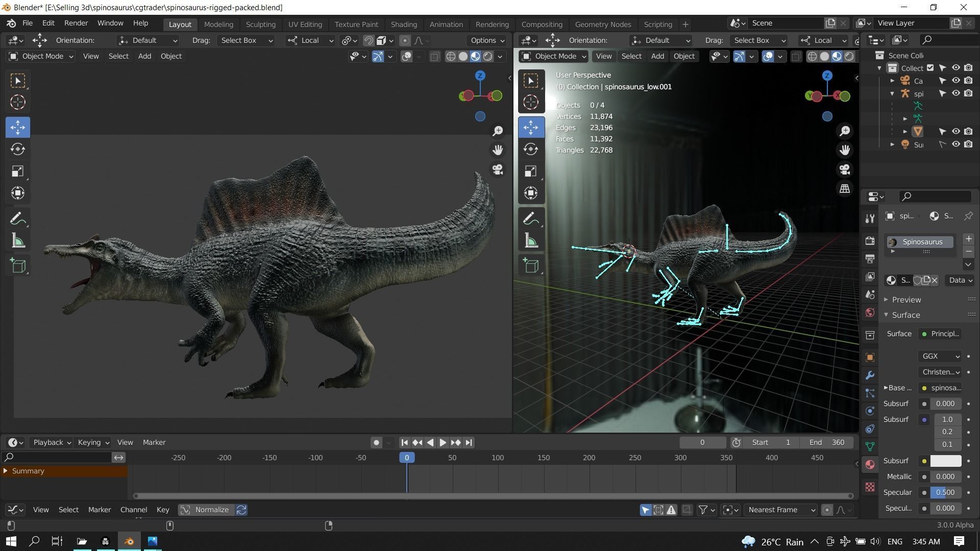This screenshot has height=551, width=980.
Task: Open the Texture properties checker tab
Action: point(870,487)
